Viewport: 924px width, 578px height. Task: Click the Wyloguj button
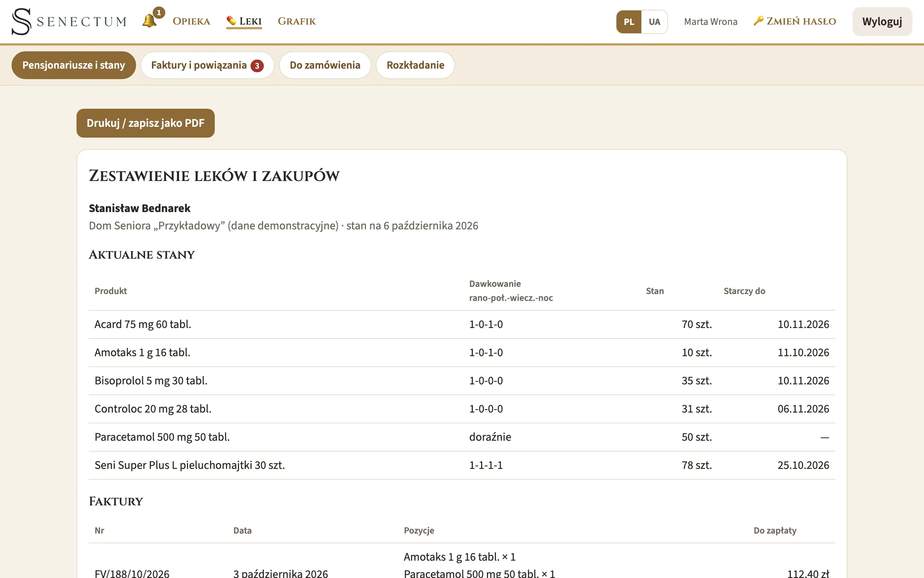tap(882, 22)
